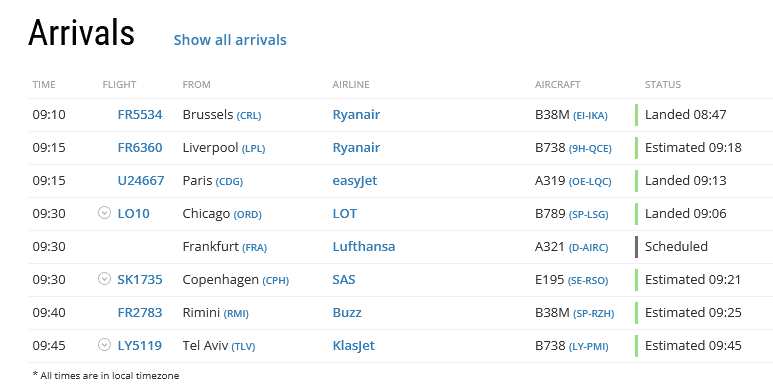Select the ORD airport code
Screen dimensions: 773x390
click(x=247, y=215)
